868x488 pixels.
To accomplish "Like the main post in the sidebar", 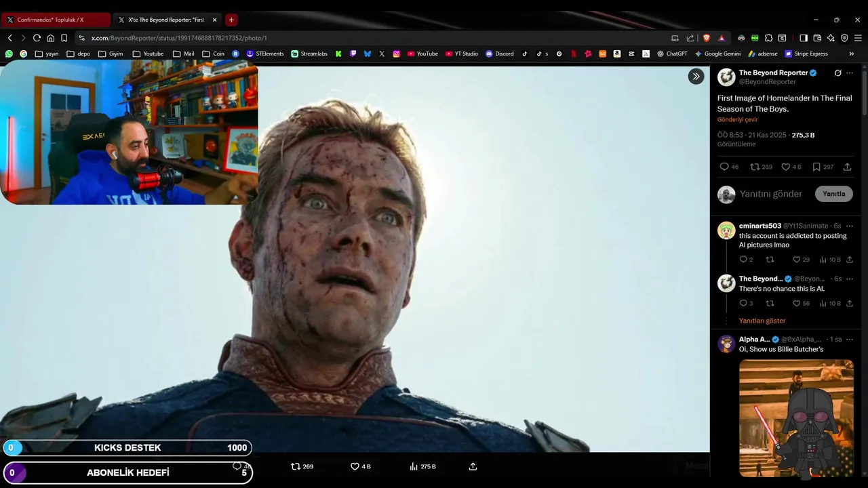I will [x=791, y=167].
